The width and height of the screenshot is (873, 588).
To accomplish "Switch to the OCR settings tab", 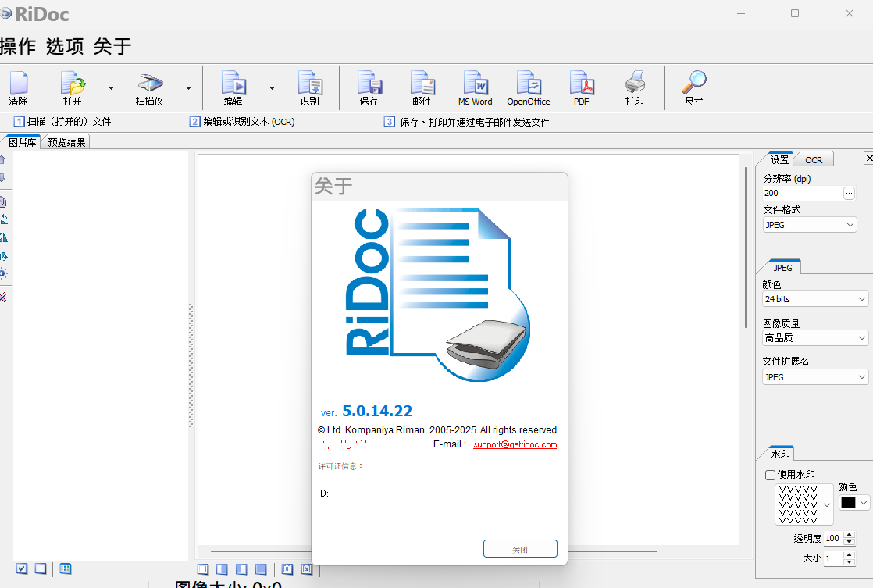I will tap(814, 160).
